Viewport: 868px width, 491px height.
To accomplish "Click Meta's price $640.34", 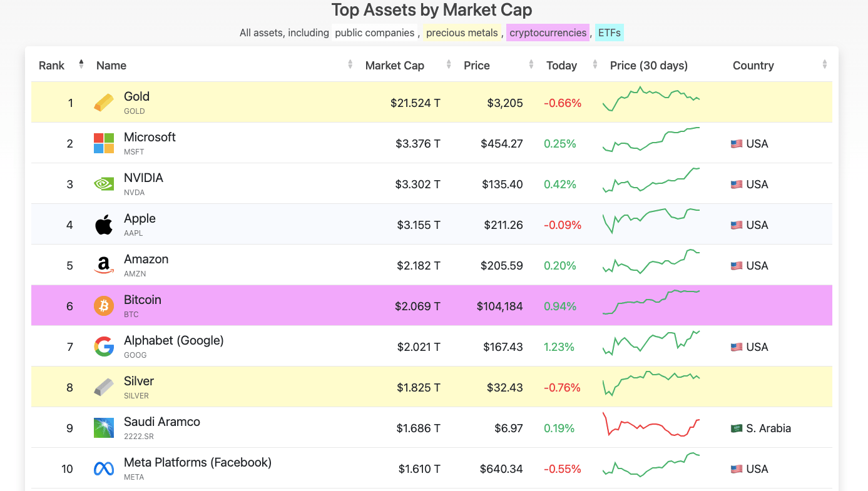I will 502,469.
